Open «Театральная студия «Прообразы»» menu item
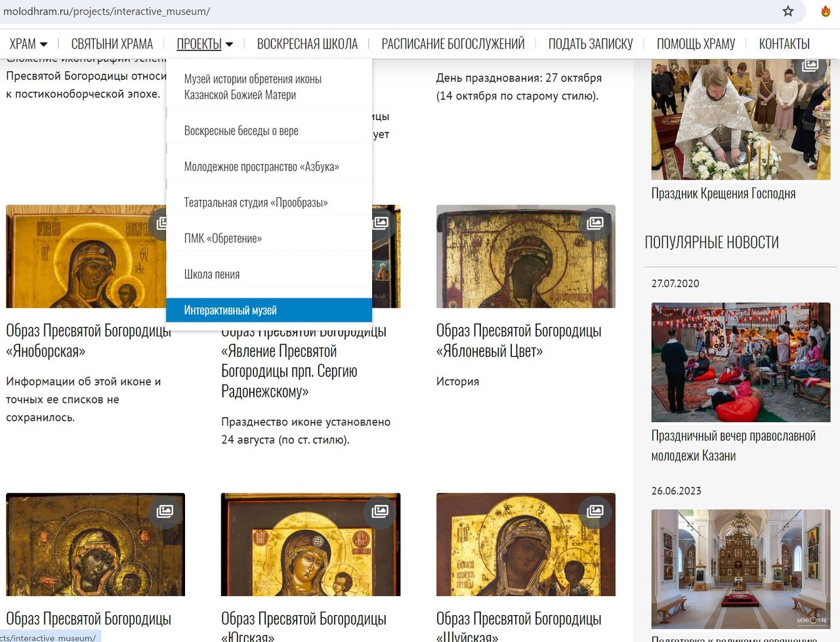 coord(256,203)
